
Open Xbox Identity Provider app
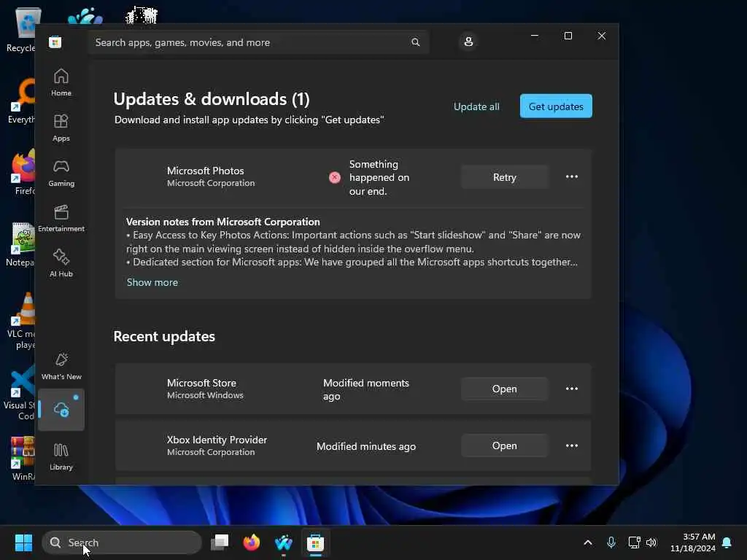point(505,446)
